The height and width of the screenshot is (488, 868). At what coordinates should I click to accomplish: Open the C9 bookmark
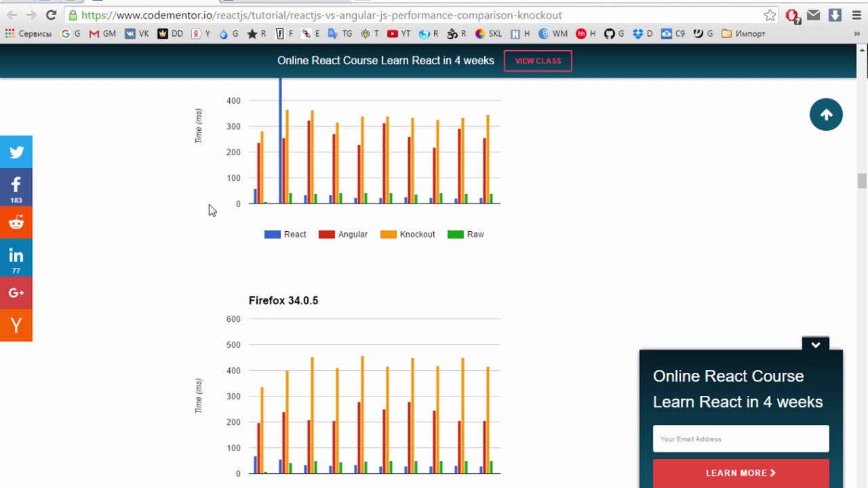point(673,33)
